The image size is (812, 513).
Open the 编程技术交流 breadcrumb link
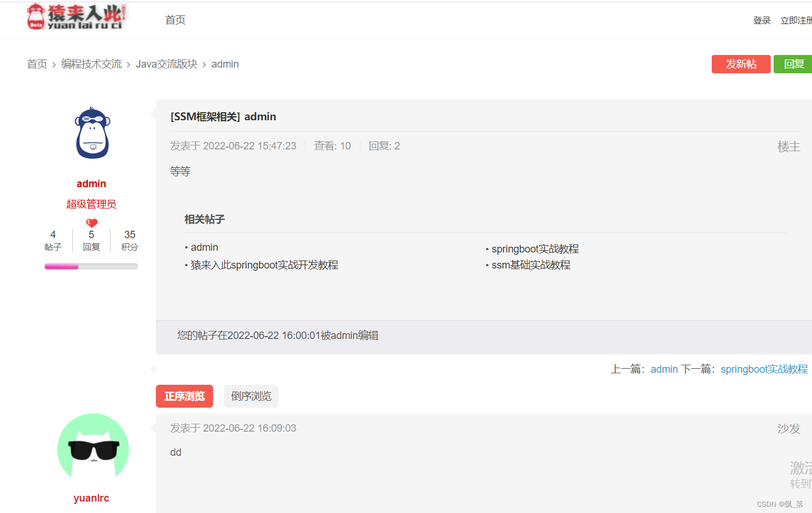92,64
